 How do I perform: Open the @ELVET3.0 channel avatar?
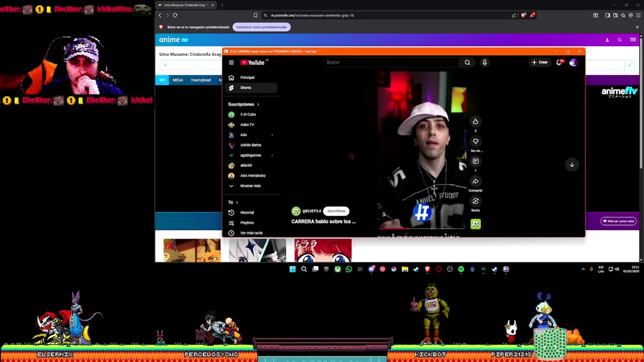pos(296,211)
